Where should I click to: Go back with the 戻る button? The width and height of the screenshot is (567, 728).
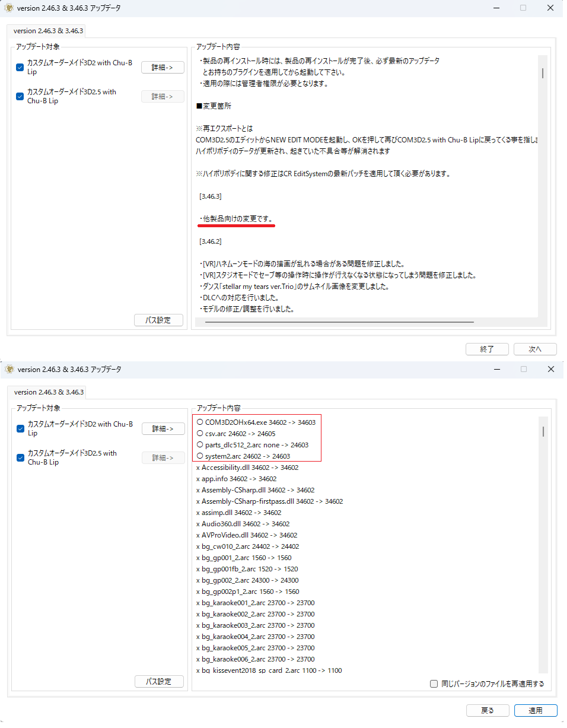[487, 710]
